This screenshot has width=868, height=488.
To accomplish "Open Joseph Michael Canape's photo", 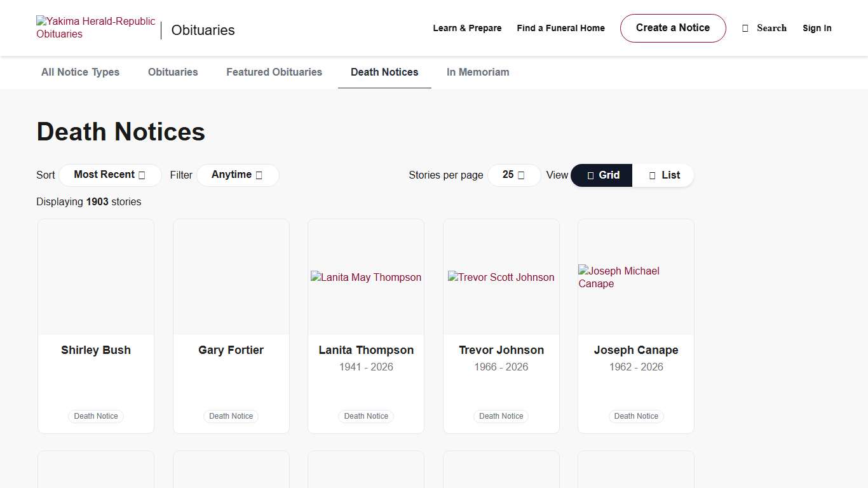I will pos(635,277).
